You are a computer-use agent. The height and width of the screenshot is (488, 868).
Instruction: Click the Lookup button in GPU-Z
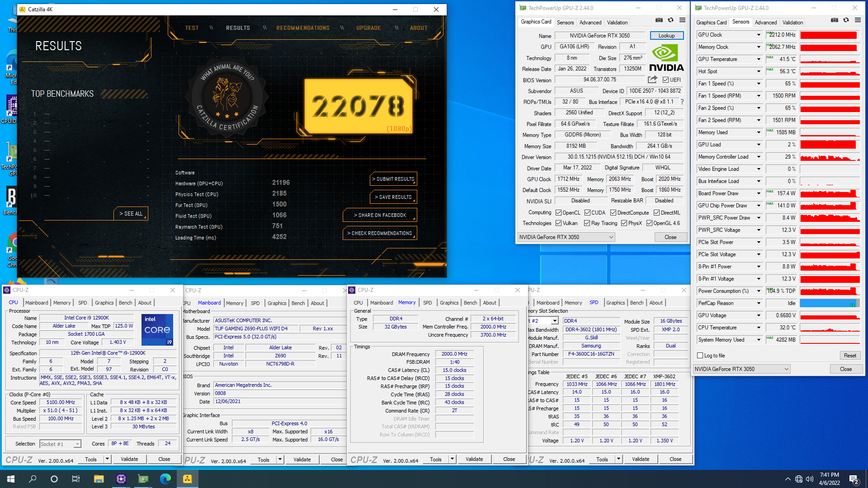(x=666, y=36)
